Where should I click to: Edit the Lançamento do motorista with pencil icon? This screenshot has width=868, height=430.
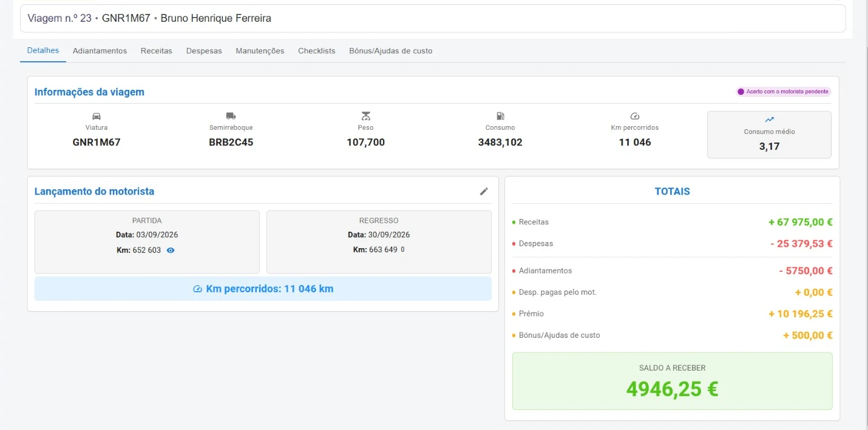[x=484, y=192]
